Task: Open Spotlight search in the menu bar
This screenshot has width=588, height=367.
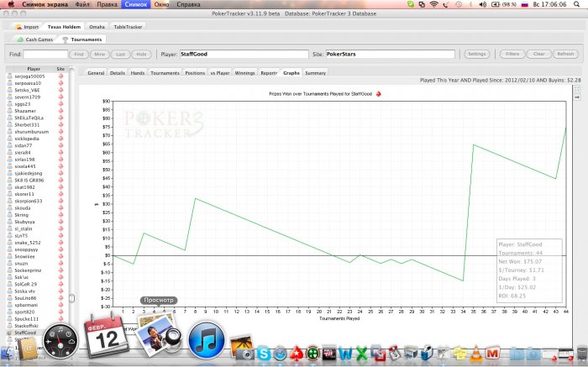Action: (577, 4)
